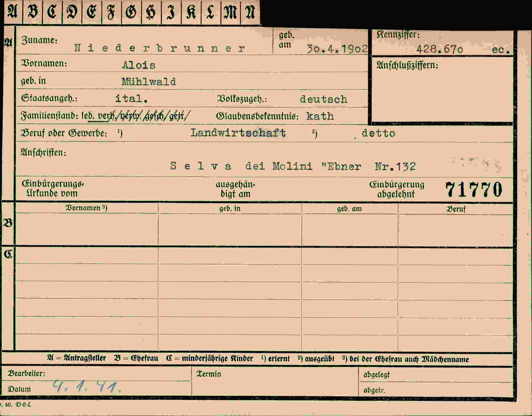Screen dimensions: 532x416
Task: Click the address 'Selva dei Molini'
Action: (x=241, y=166)
